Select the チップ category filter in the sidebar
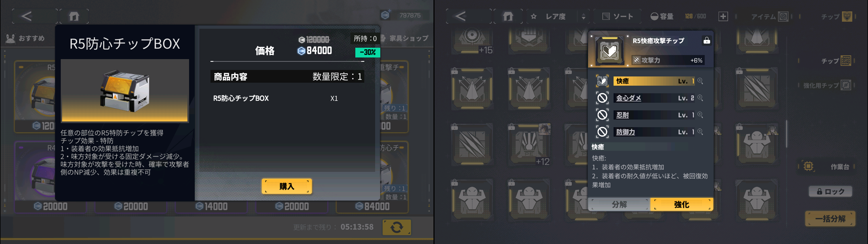This screenshot has width=868, height=244. click(836, 61)
